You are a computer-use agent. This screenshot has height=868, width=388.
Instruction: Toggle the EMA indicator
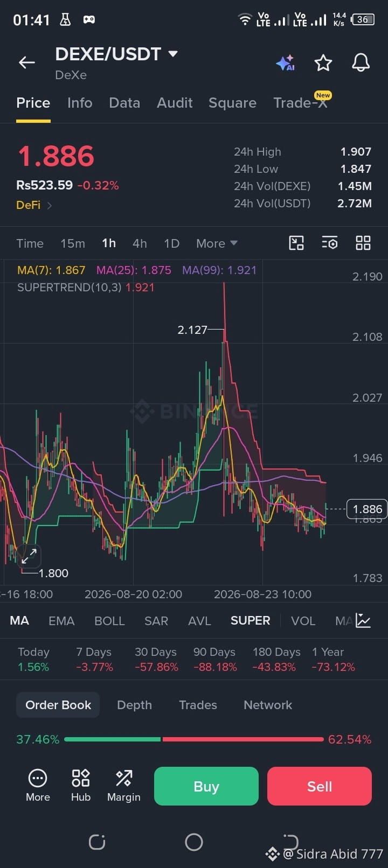(61, 621)
